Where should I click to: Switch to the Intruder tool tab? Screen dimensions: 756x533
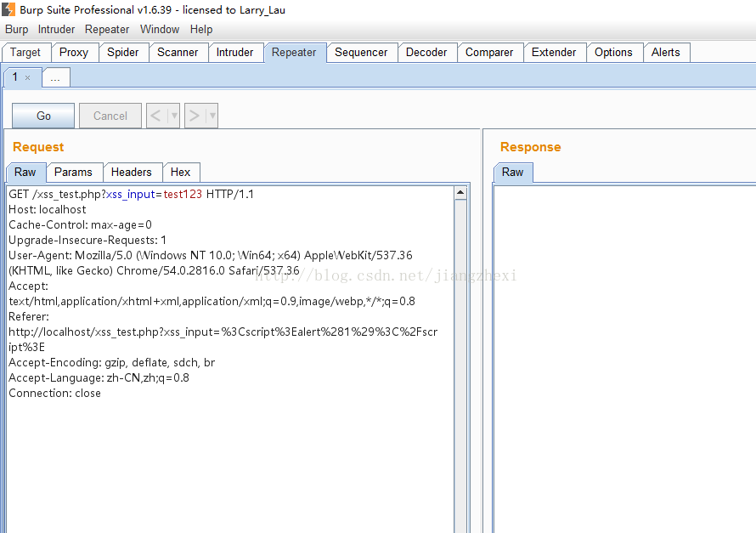235,53
